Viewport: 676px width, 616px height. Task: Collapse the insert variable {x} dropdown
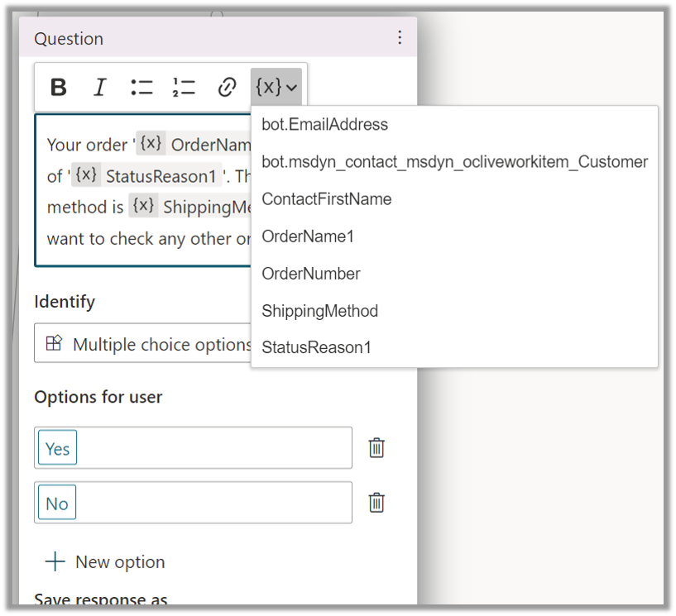pyautogui.click(x=276, y=87)
